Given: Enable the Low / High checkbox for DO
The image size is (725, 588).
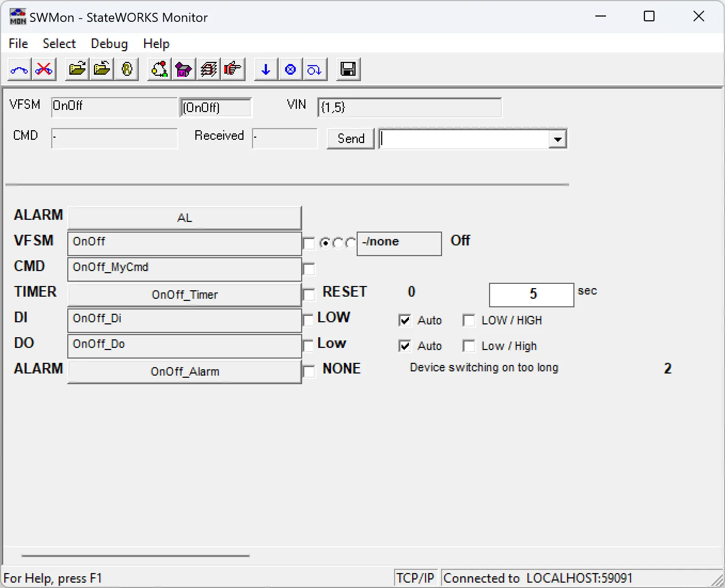Looking at the screenshot, I should coord(469,346).
